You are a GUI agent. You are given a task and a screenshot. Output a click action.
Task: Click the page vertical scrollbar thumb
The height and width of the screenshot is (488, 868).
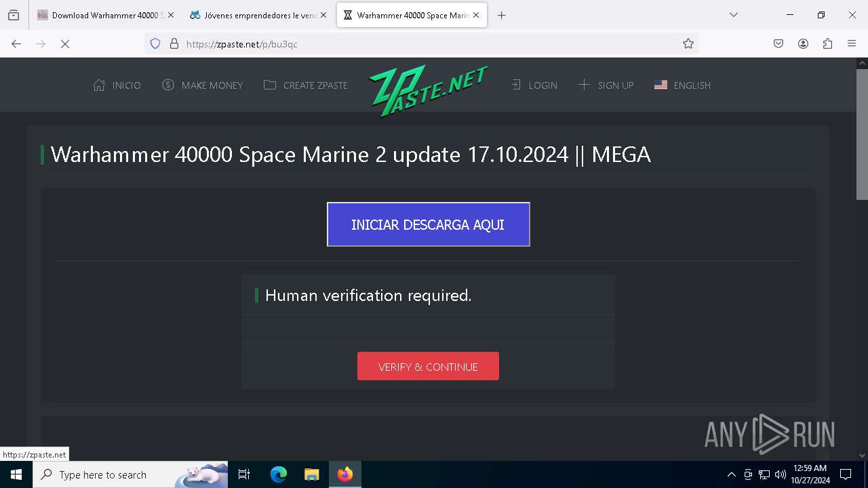tap(862, 134)
